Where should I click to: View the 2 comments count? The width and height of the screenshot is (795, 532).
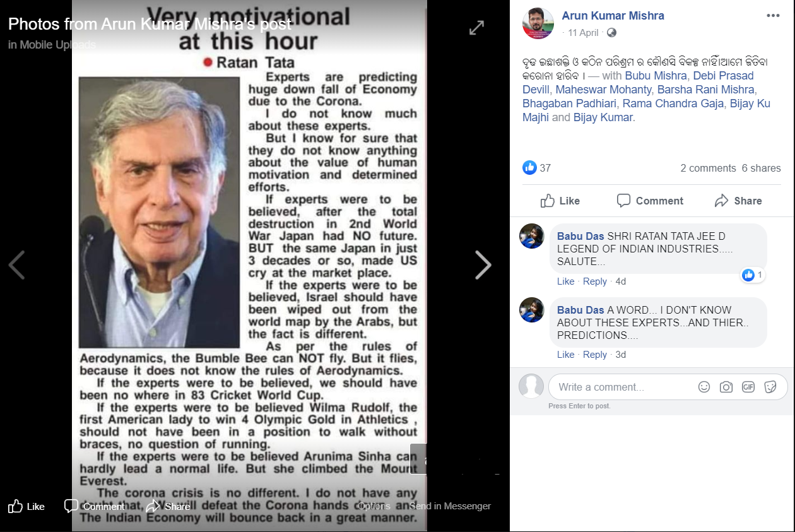(708, 168)
